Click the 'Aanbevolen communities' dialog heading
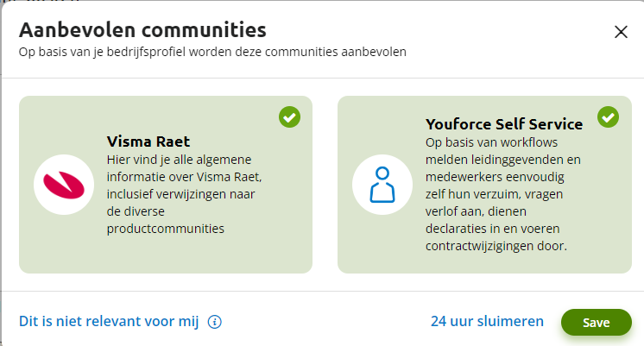The width and height of the screenshot is (644, 346). click(x=142, y=30)
